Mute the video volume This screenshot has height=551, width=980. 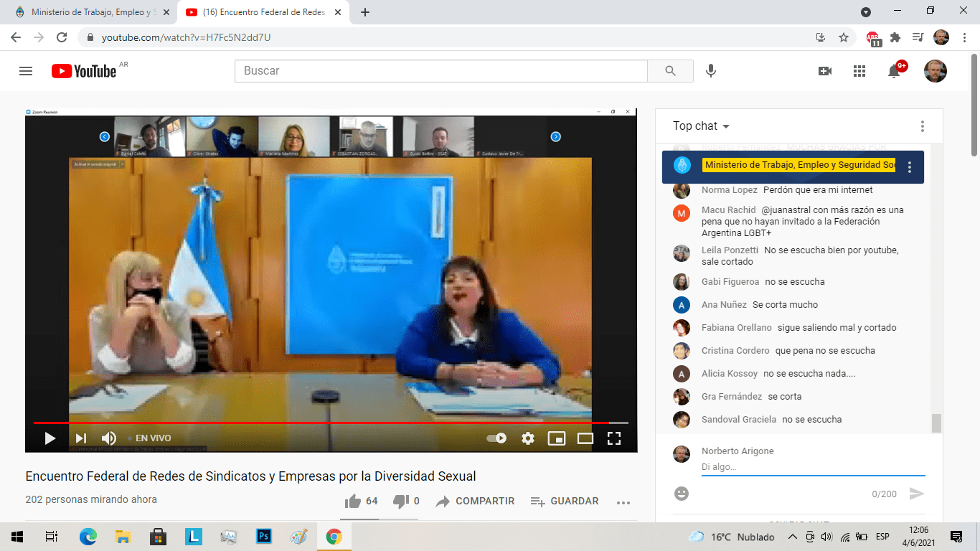click(x=109, y=438)
